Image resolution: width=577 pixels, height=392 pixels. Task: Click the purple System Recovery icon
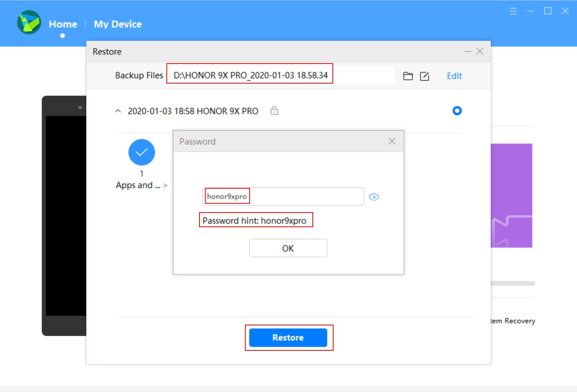coord(511,195)
